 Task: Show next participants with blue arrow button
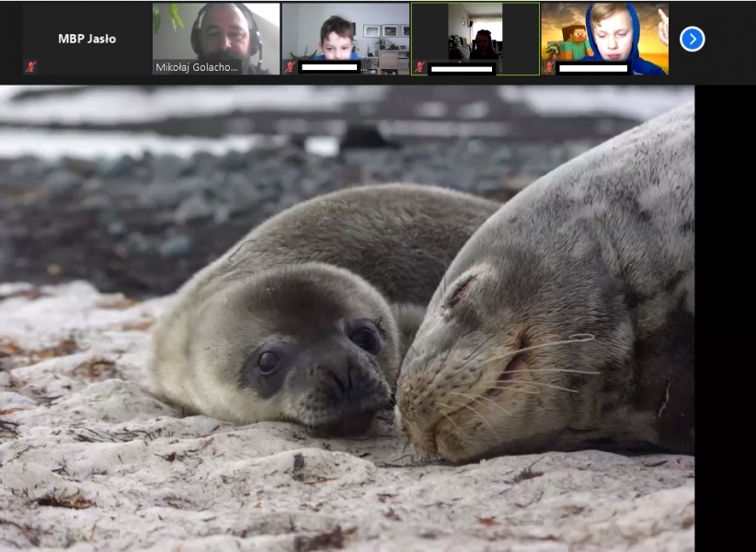[693, 39]
